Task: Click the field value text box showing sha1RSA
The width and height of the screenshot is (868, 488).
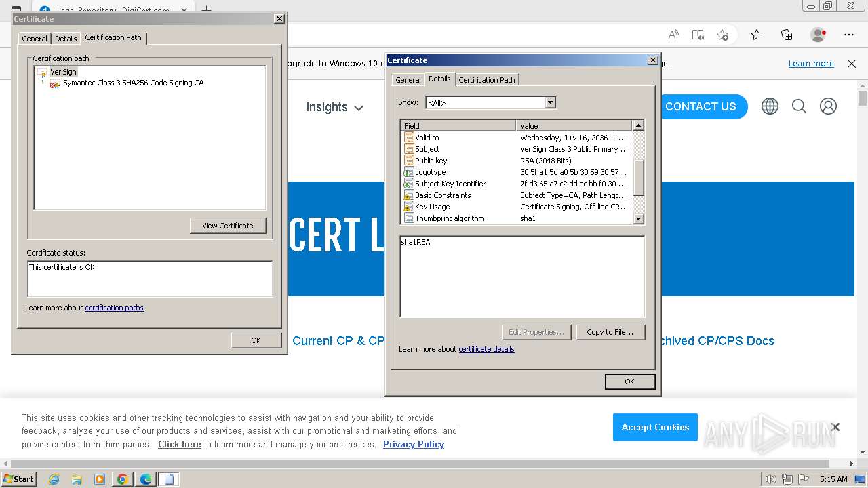Action: [522, 277]
